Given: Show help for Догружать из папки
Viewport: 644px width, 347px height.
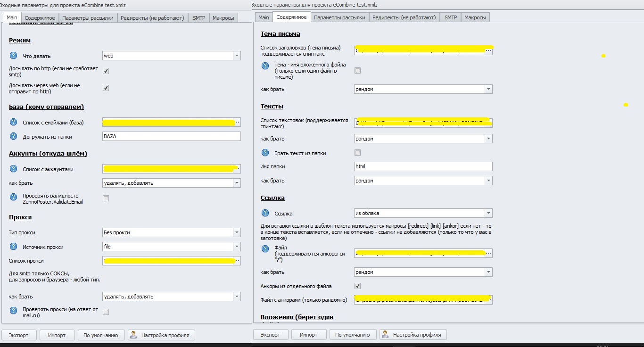Looking at the screenshot, I should (13, 136).
